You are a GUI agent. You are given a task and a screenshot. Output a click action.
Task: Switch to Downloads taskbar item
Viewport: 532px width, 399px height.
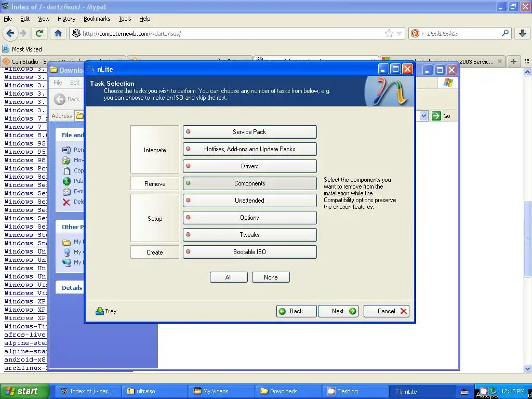point(288,391)
